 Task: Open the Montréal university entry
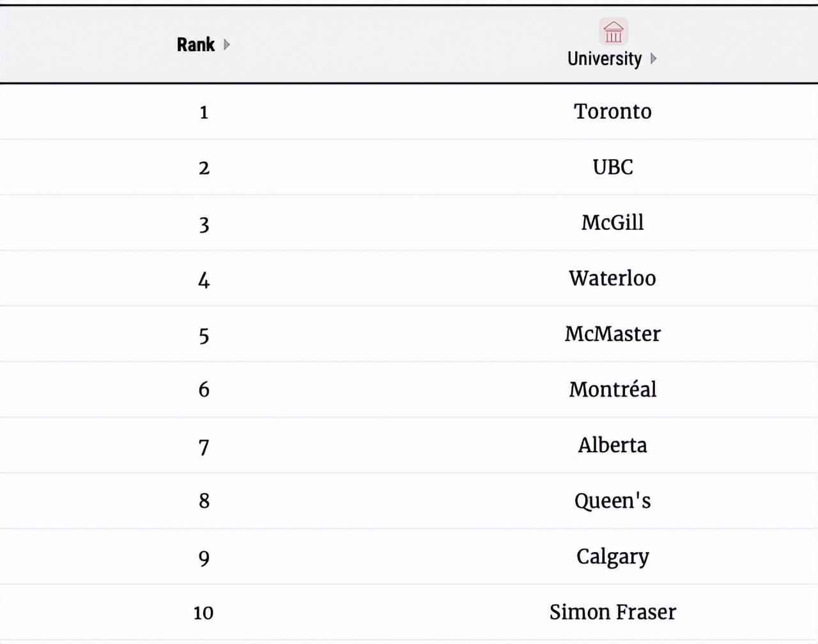pyautogui.click(x=612, y=390)
